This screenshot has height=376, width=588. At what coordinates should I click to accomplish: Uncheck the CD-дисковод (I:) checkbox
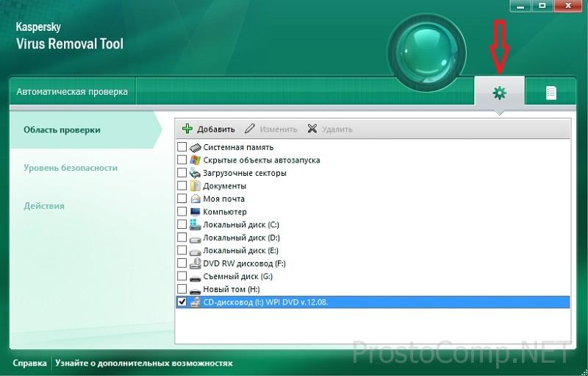tap(182, 302)
